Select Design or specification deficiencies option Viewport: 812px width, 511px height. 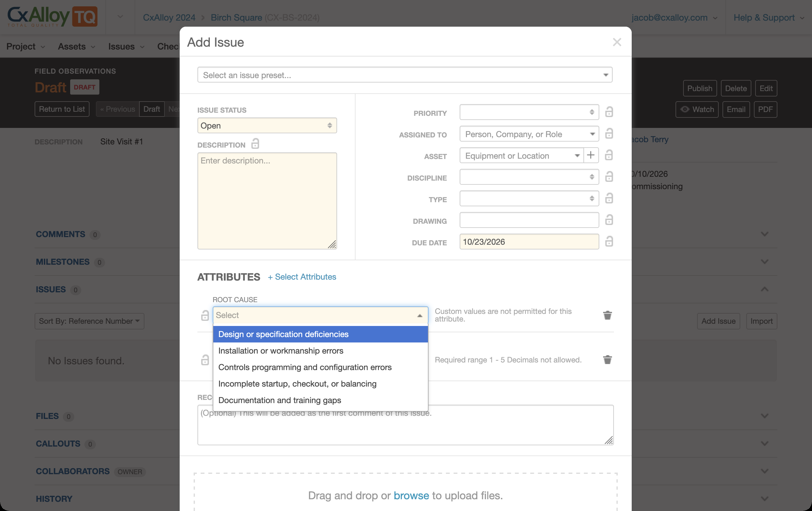pos(320,334)
